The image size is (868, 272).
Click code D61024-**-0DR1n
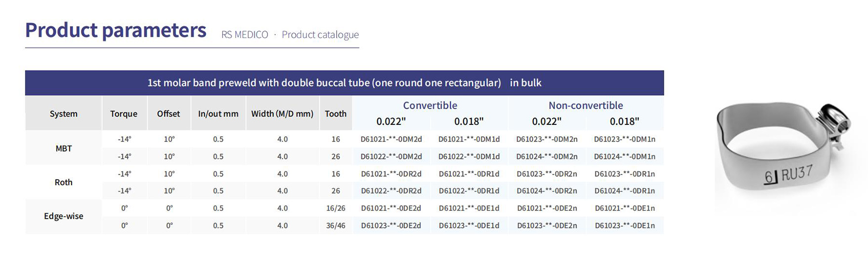pos(624,191)
